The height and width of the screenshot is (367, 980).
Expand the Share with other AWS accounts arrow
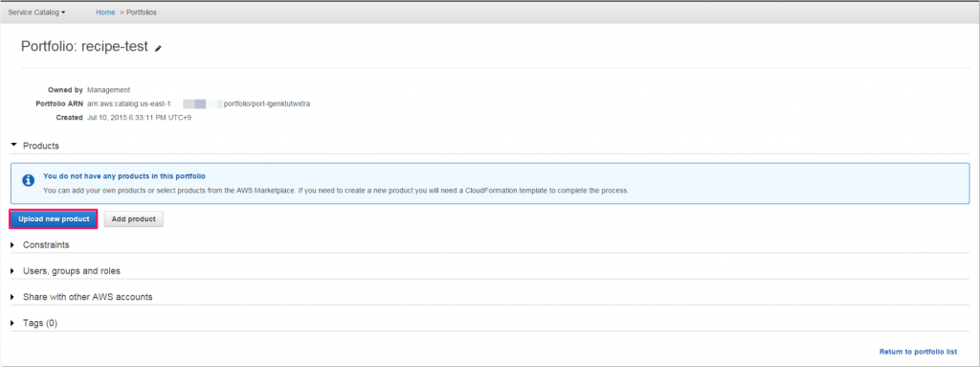(12, 297)
